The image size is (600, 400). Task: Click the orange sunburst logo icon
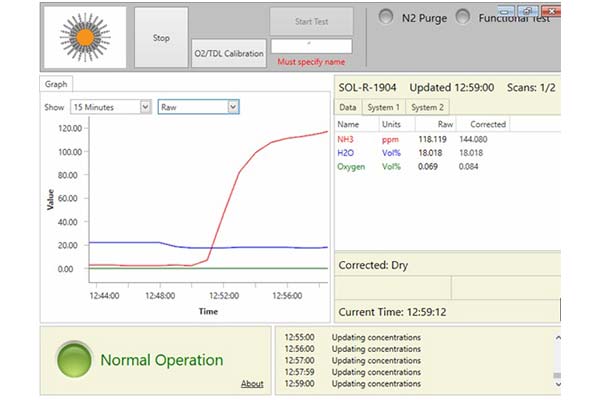click(x=86, y=38)
